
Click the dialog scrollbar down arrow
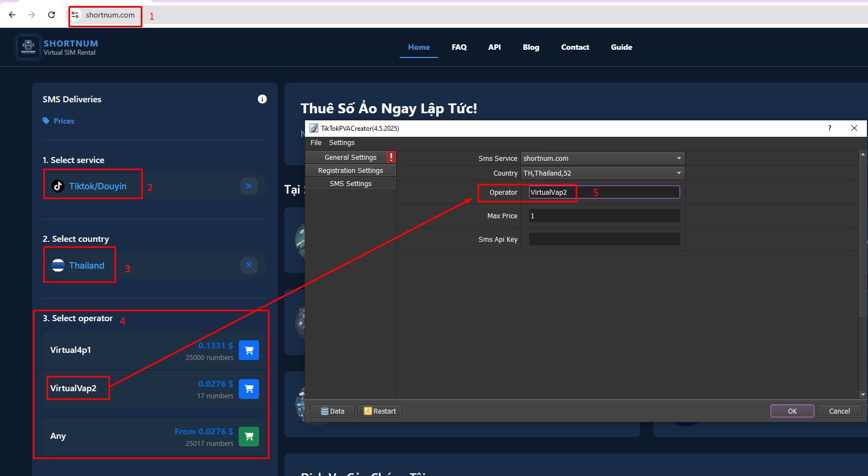tap(863, 394)
